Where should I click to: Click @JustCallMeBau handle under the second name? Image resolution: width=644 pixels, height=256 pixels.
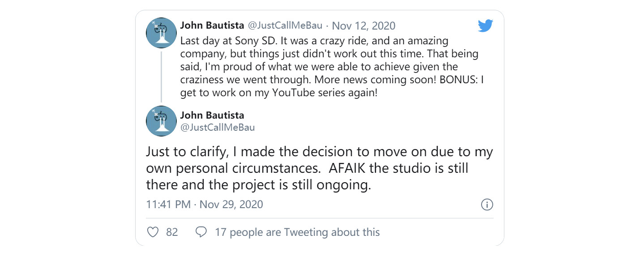click(x=217, y=127)
